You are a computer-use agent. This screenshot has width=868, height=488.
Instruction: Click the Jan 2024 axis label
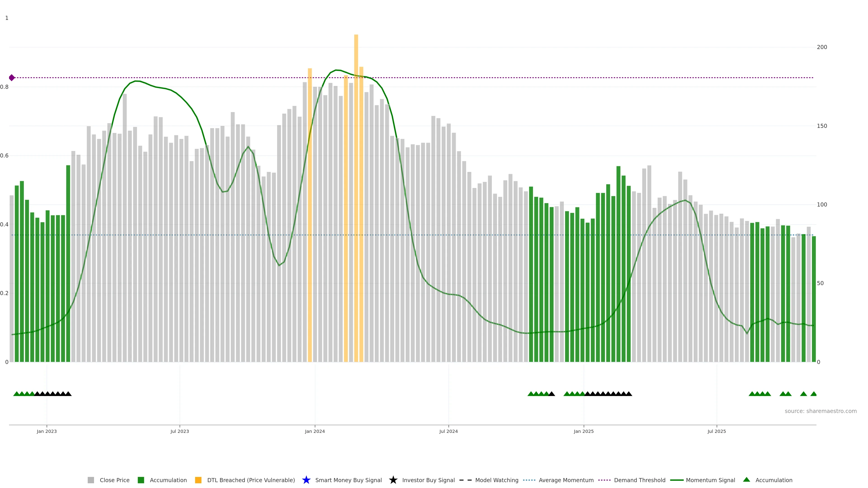click(x=315, y=431)
